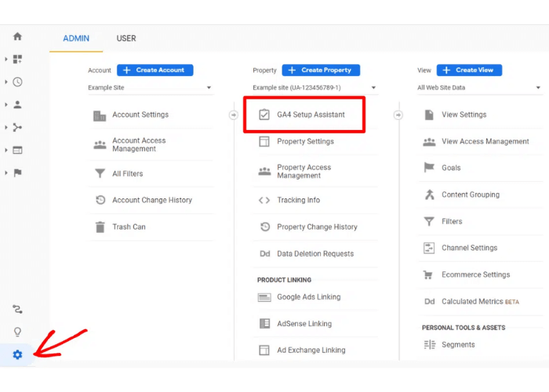Click the Account Access Management people icon
Viewport: 549px width, 392px height.
coord(100,144)
